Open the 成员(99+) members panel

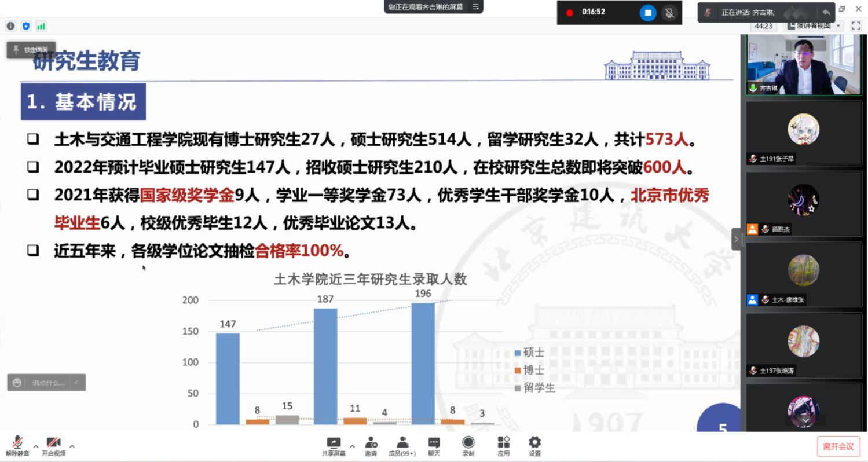[402, 446]
